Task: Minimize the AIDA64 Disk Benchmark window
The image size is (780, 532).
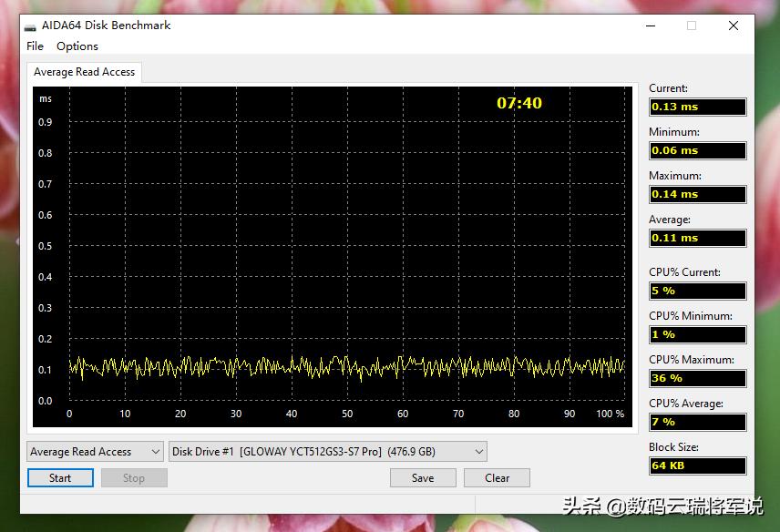Action: coord(651,26)
